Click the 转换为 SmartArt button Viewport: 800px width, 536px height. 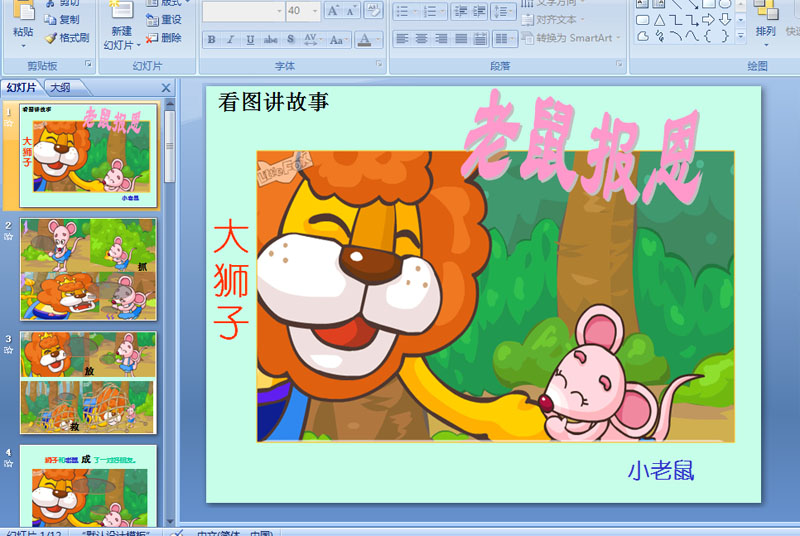[571, 38]
